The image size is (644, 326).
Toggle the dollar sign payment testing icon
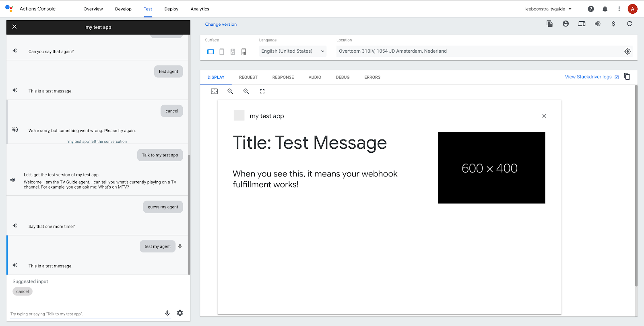613,24
